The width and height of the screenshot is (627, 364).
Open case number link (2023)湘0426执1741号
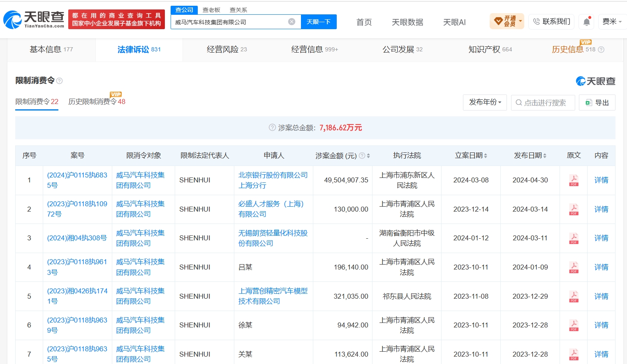coord(77,296)
